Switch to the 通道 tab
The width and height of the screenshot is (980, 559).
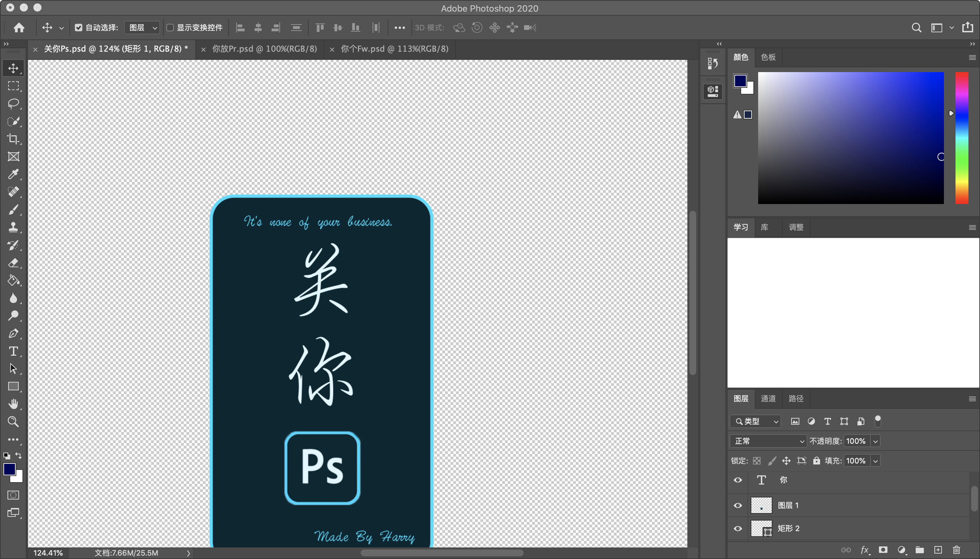coord(768,399)
